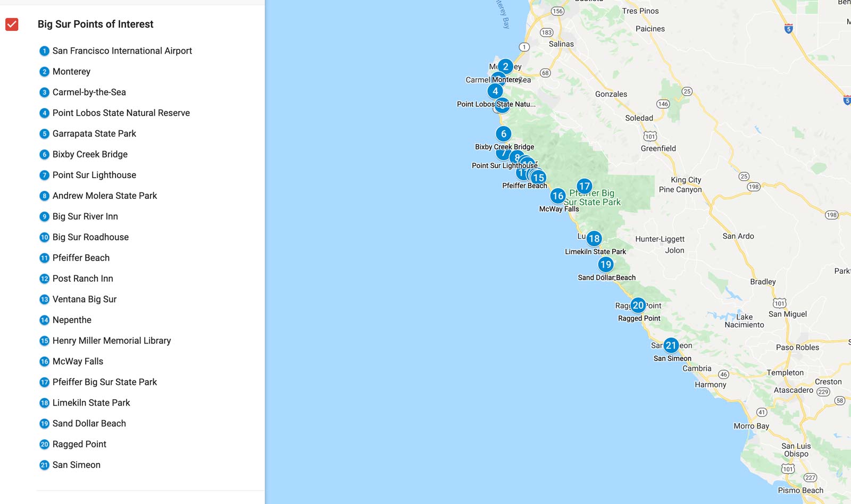851x504 pixels.
Task: Uncheck the Big Sur Points of Interest layer
Action: (x=12, y=24)
